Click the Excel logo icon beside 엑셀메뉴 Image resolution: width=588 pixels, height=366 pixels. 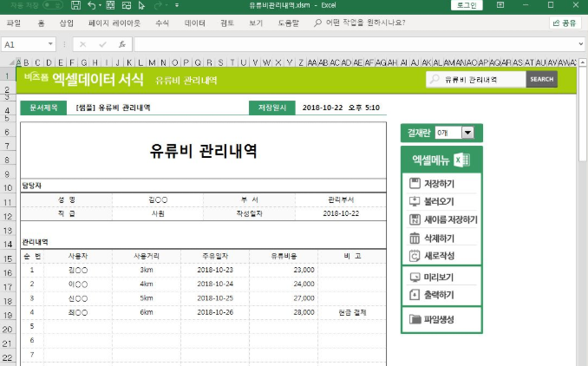[461, 160]
